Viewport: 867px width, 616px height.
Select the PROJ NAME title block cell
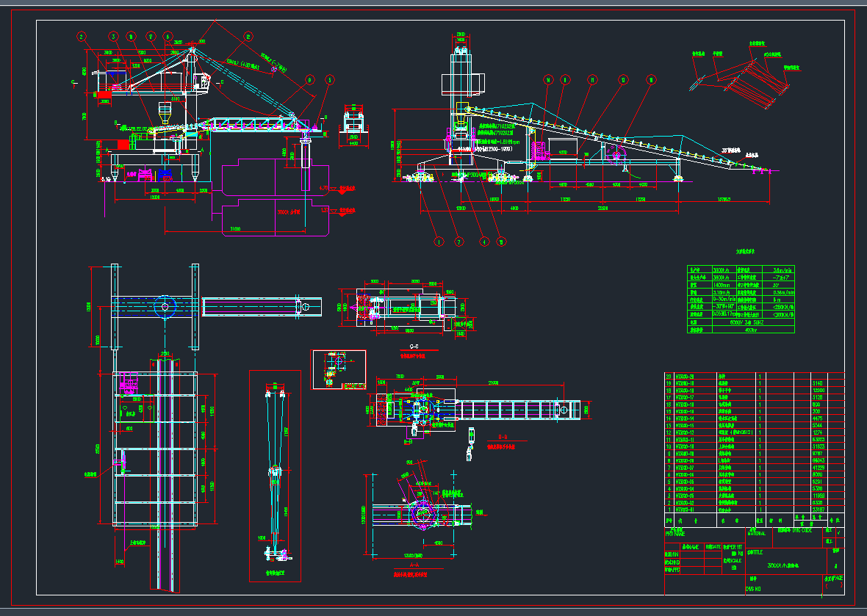pyautogui.click(x=674, y=534)
